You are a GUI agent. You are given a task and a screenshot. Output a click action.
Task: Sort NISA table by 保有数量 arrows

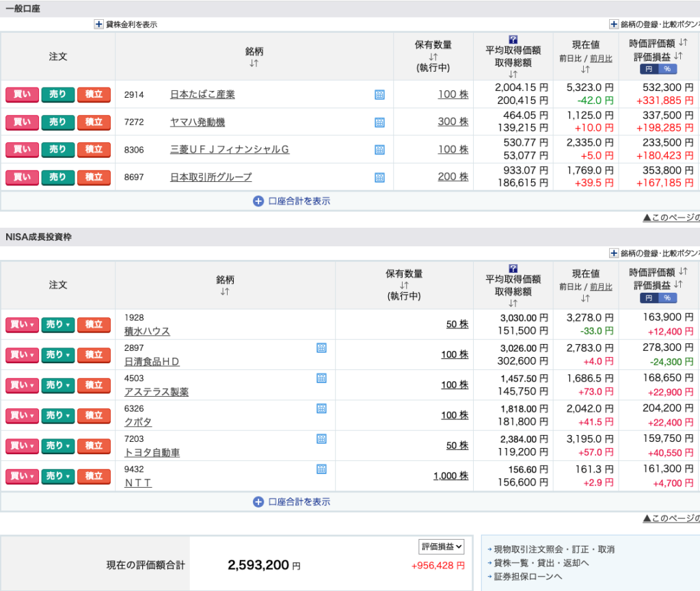tap(404, 285)
